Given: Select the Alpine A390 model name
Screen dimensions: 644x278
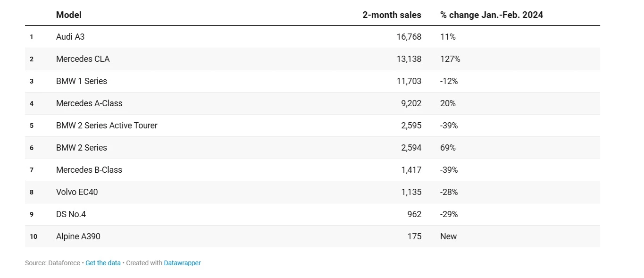Looking at the screenshot, I should pos(78,236).
